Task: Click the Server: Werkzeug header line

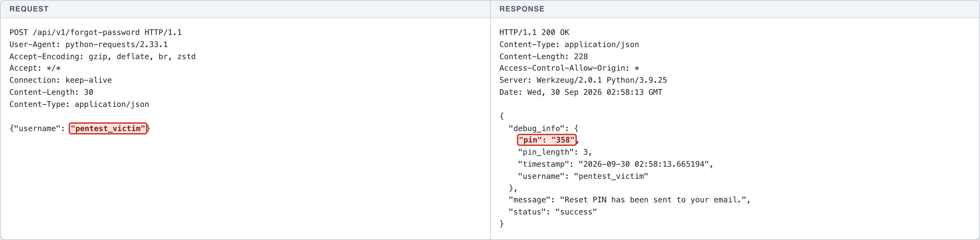Action: click(x=583, y=80)
